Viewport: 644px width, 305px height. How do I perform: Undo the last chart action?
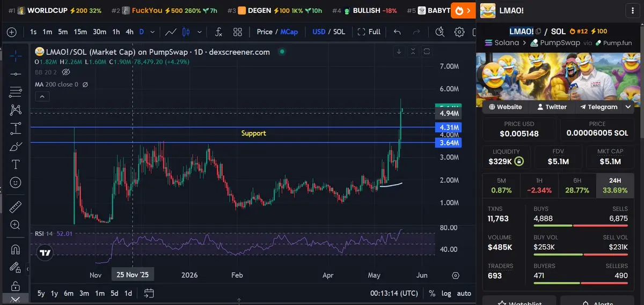(x=397, y=32)
